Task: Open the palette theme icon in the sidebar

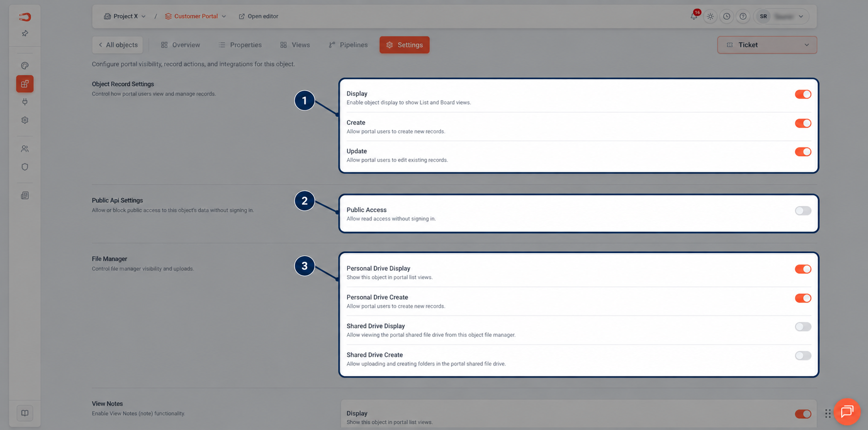Action: click(25, 66)
